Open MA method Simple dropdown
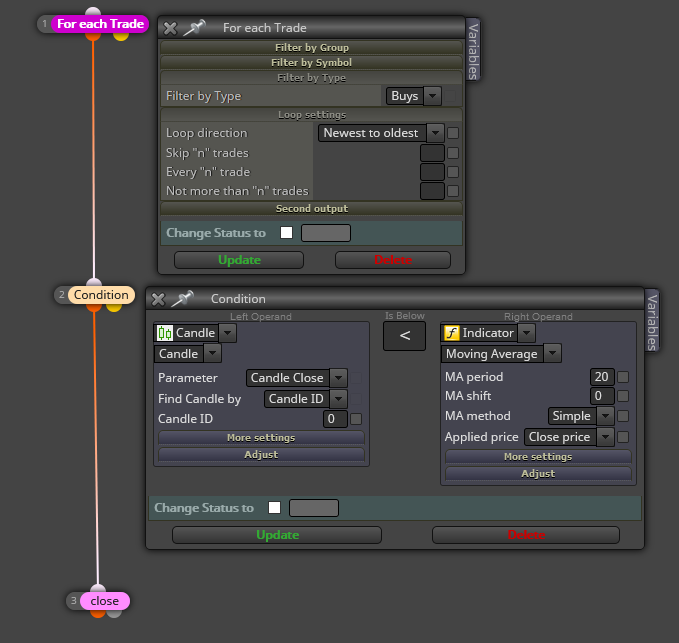679x643 pixels. click(581, 416)
